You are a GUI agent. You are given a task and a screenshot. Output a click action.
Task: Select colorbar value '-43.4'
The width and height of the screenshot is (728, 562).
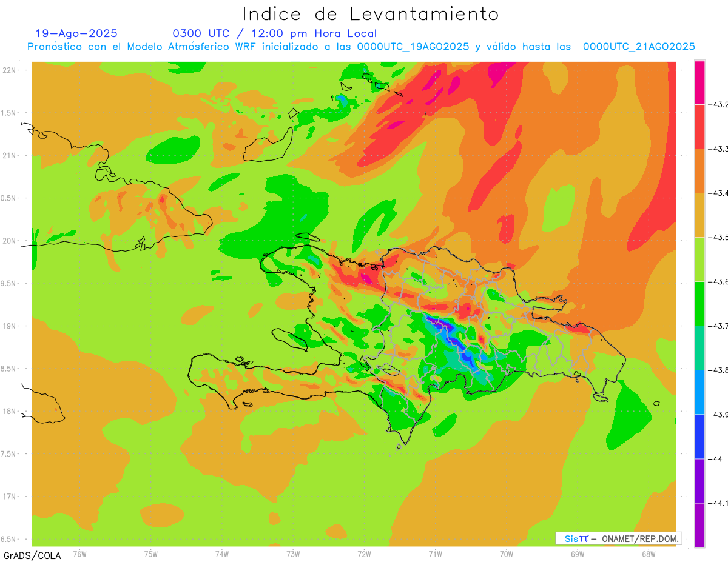[718, 193]
